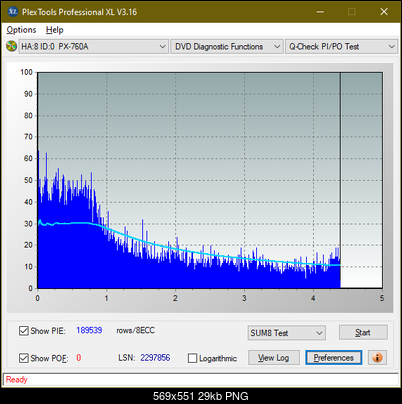Expand the SUM8 Test dropdown
This screenshot has height=404, width=402.
click(287, 333)
